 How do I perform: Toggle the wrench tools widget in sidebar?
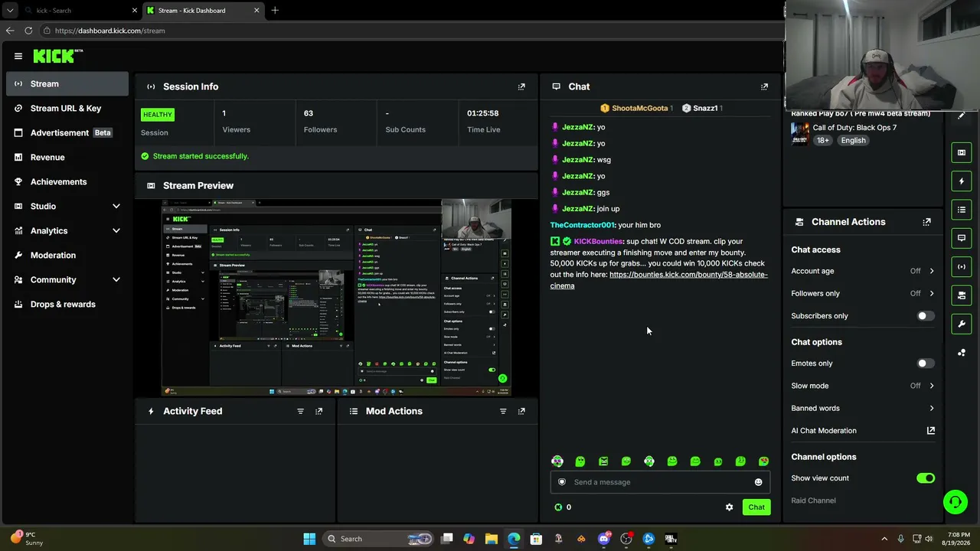click(x=962, y=324)
